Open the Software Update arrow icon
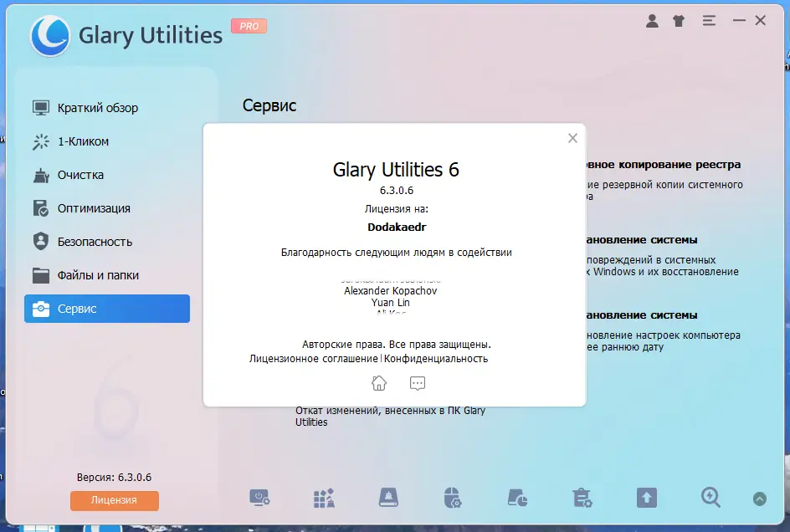 (x=646, y=498)
